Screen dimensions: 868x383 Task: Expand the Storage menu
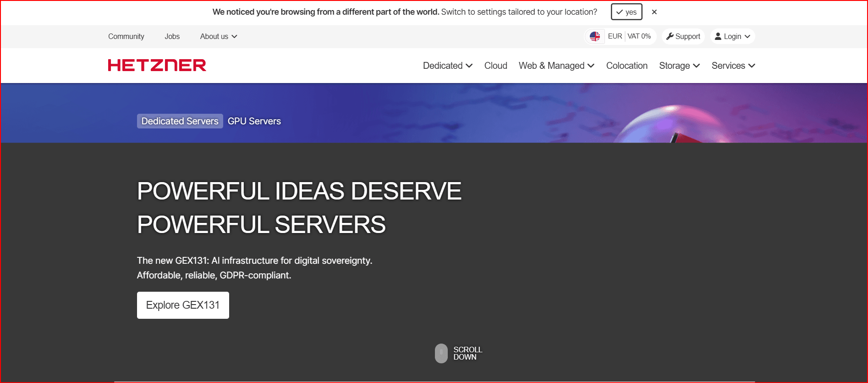(x=679, y=66)
